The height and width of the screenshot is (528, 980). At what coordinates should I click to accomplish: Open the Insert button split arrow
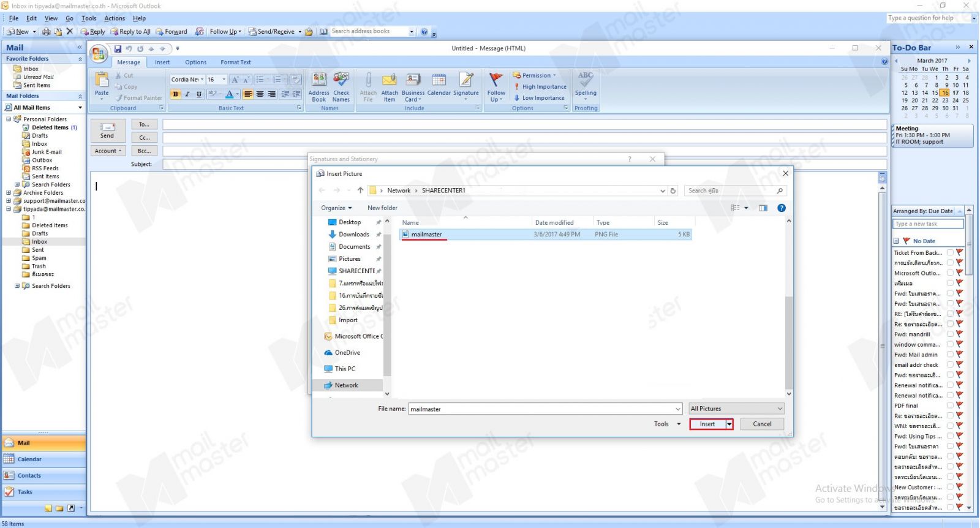(729, 424)
